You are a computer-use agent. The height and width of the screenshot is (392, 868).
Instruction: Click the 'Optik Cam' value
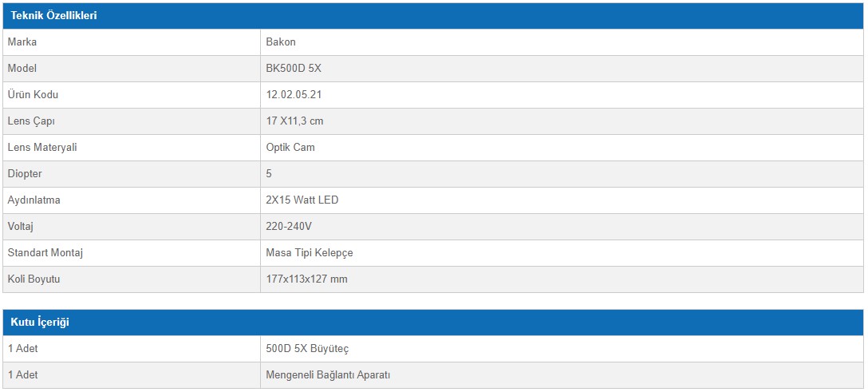(290, 147)
